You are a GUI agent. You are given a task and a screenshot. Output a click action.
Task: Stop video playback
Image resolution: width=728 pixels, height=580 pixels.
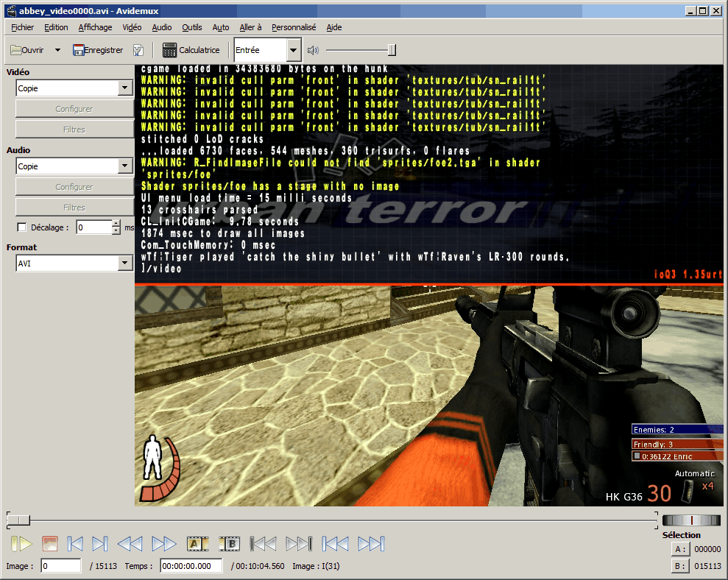click(49, 544)
